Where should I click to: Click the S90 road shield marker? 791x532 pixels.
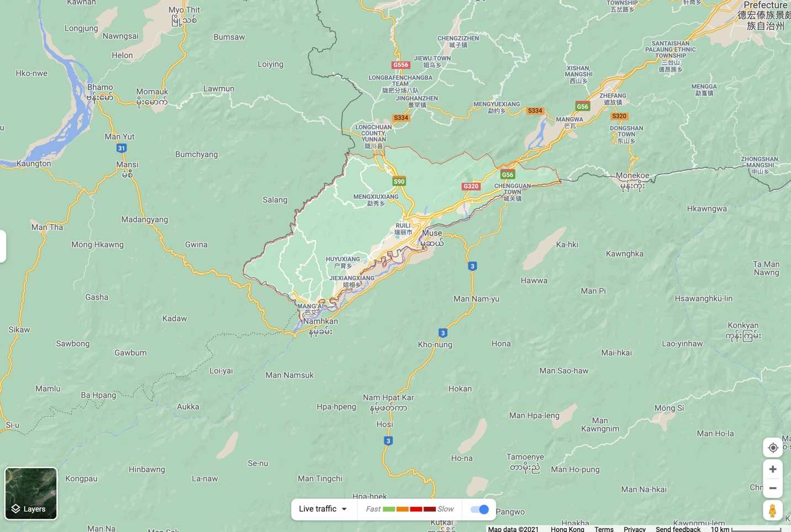tap(399, 181)
